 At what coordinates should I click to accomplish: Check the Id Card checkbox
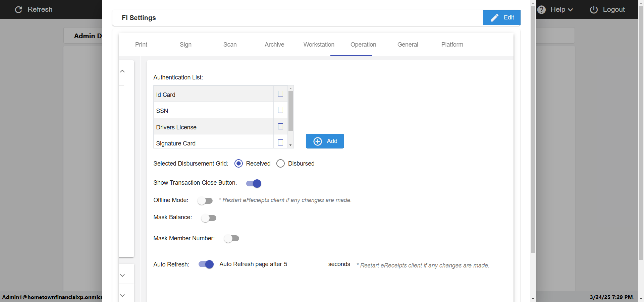pyautogui.click(x=280, y=94)
